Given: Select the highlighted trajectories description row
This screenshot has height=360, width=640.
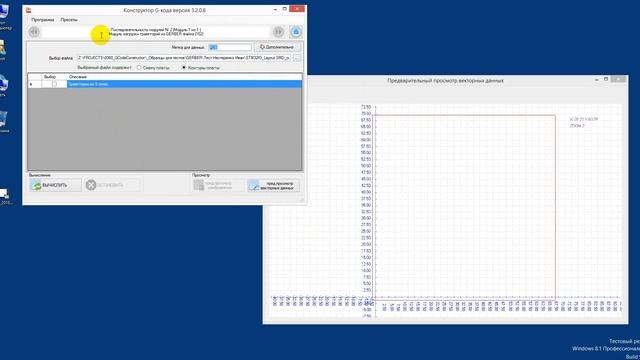Looking at the screenshot, I should tap(184, 84).
